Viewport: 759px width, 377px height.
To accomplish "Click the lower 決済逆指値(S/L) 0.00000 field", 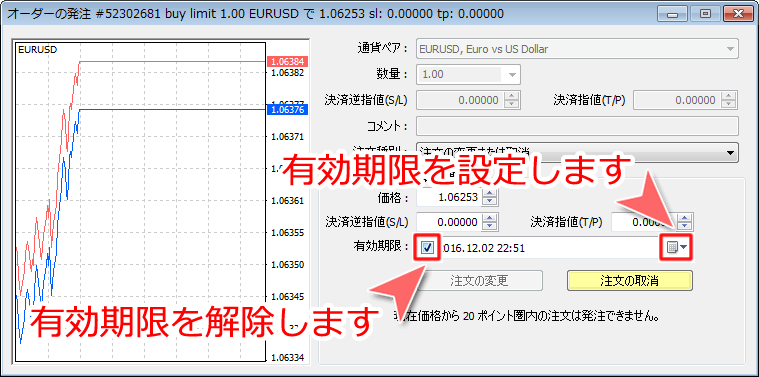I will point(450,222).
